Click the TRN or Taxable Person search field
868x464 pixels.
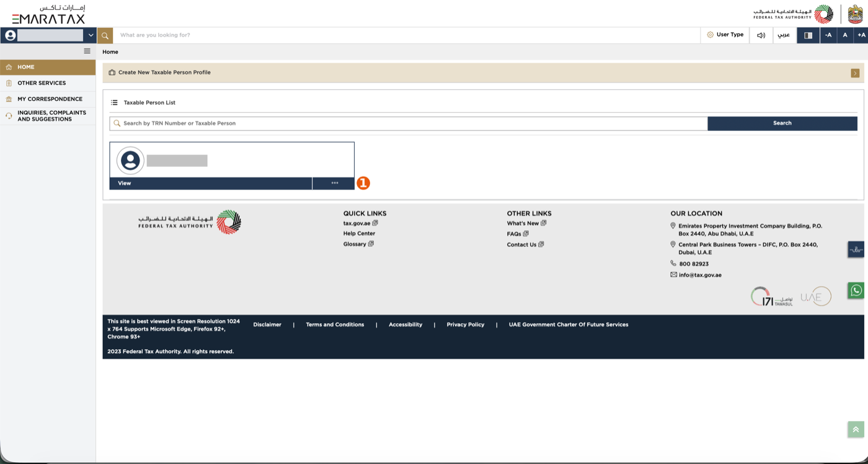(409, 123)
